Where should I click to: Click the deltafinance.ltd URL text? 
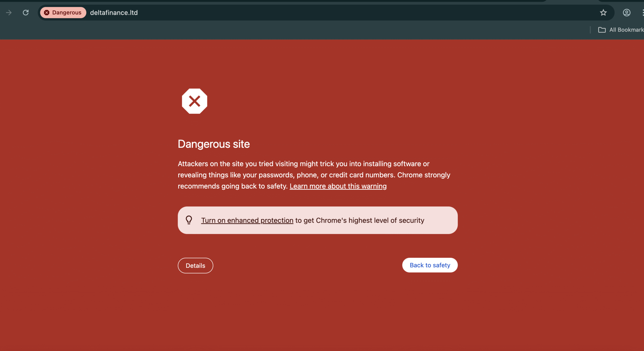[114, 13]
